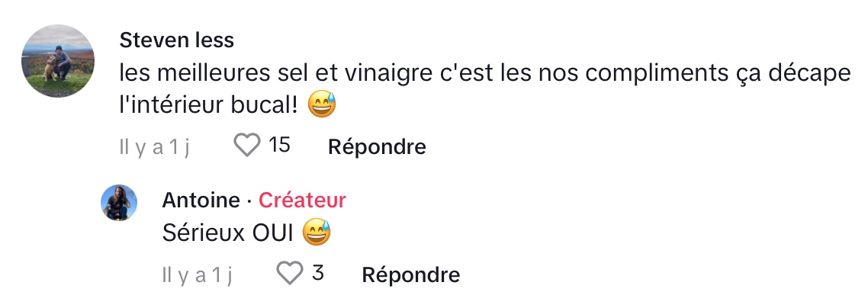The image size is (868, 308).
Task: Click the sweat-smile emoji after "Sérieux OUI"
Action: pyautogui.click(x=317, y=233)
